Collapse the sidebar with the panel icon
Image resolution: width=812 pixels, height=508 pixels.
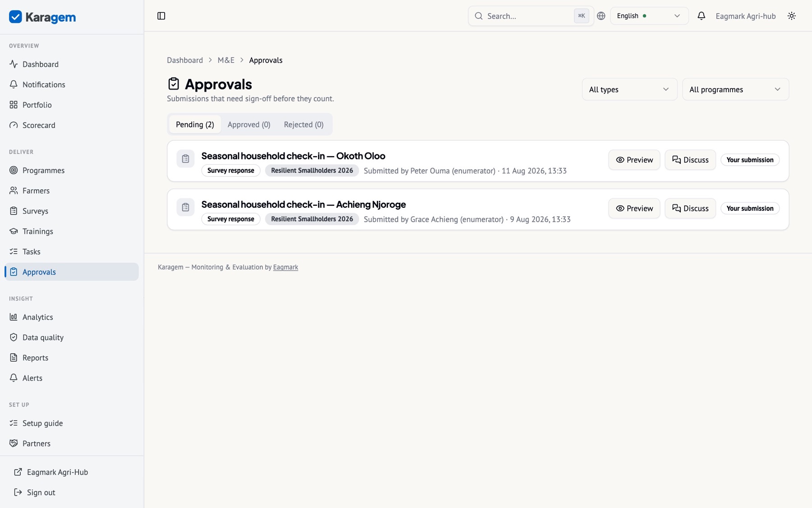161,16
